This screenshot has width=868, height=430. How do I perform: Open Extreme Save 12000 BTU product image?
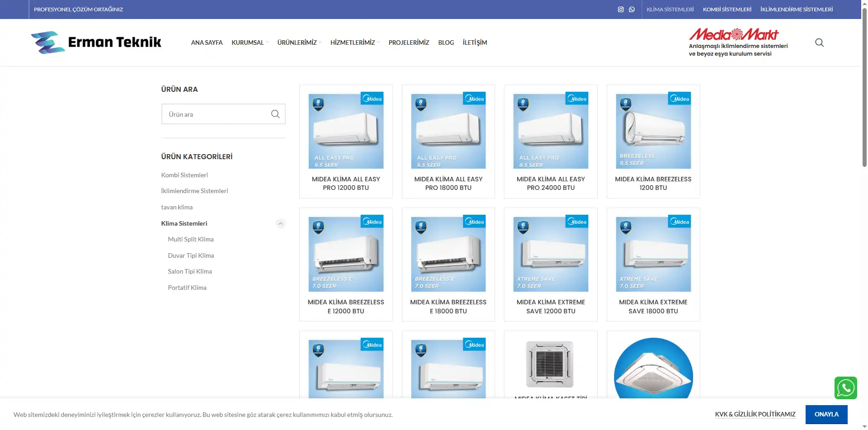point(551,253)
